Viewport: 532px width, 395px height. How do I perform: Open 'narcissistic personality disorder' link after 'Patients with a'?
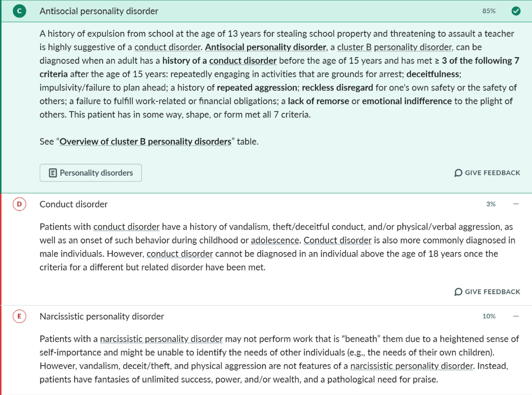[x=161, y=339]
